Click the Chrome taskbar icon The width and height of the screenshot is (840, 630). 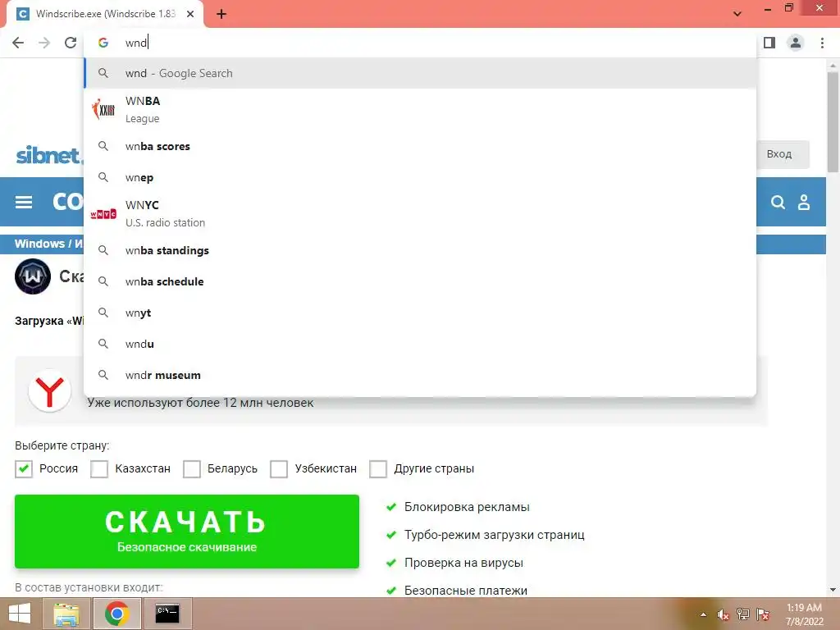(117, 614)
